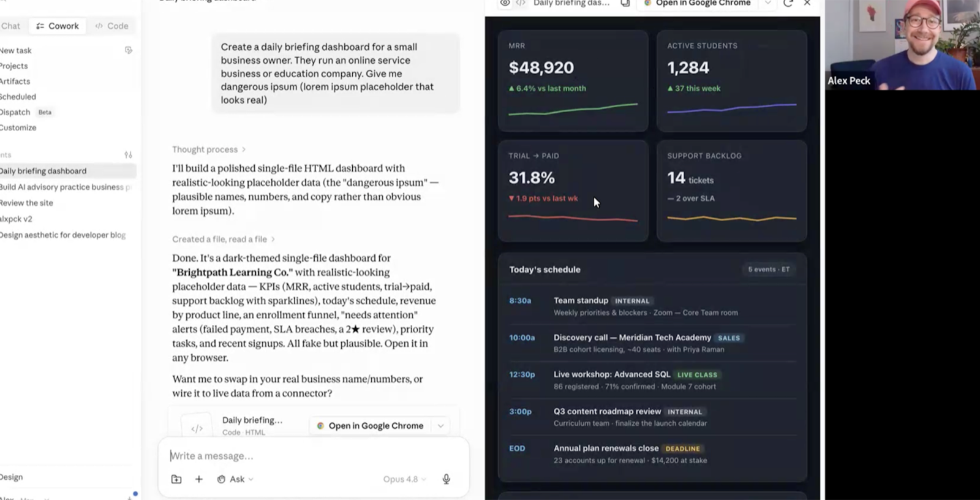Open Projects in the sidebar
This screenshot has width=980, height=500.
[14, 66]
